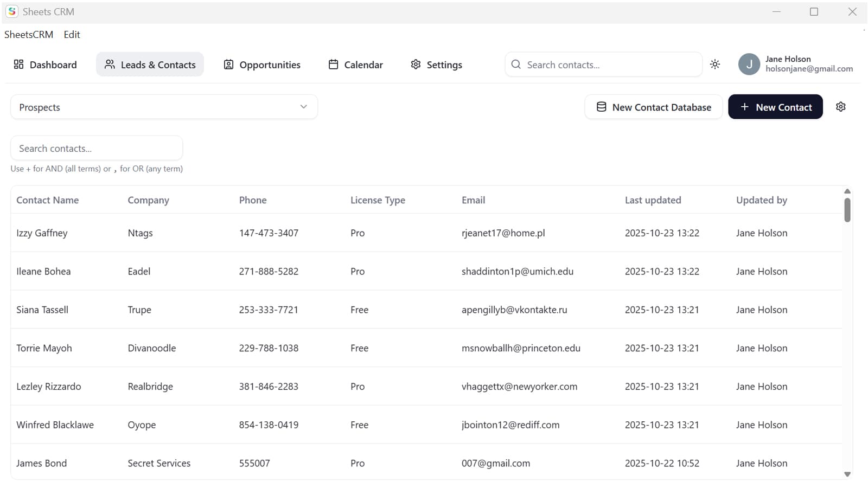Add a New Contact
This screenshot has height=488, width=868.
pyautogui.click(x=775, y=107)
